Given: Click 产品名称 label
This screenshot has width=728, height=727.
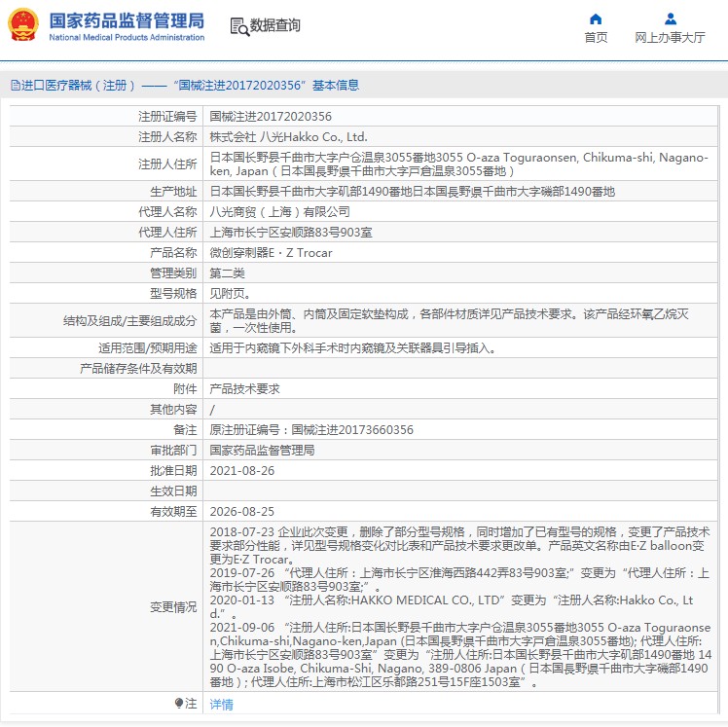Looking at the screenshot, I should pyautogui.click(x=173, y=252).
